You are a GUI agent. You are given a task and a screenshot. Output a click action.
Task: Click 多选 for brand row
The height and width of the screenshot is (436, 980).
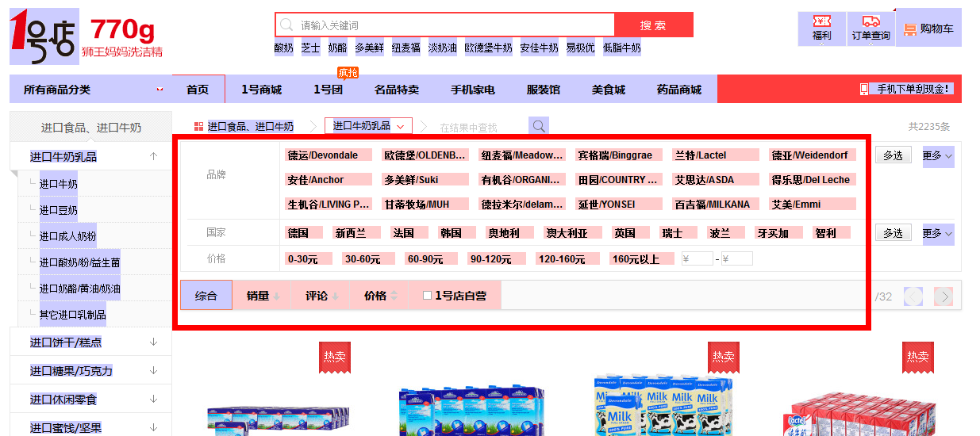click(x=894, y=155)
